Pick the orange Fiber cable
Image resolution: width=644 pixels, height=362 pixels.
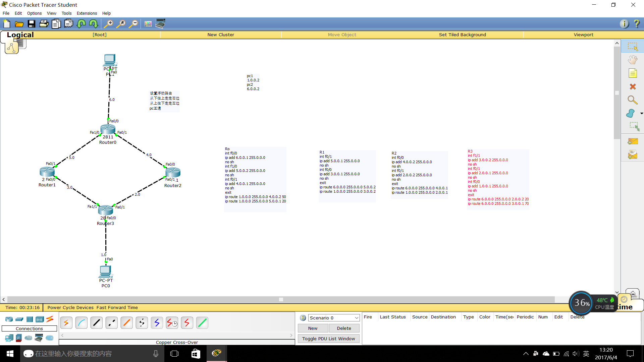[x=127, y=323]
